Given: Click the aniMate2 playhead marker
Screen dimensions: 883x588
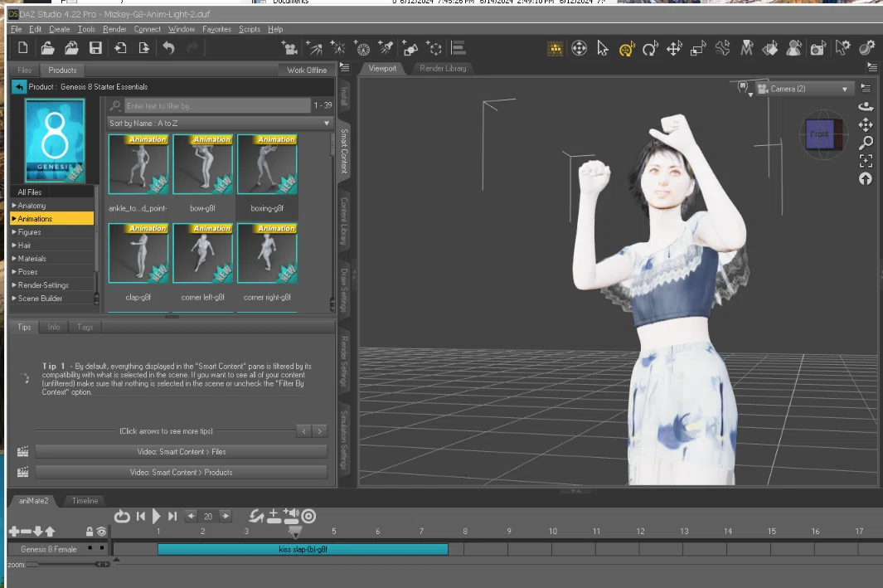Looking at the screenshot, I should [294, 531].
